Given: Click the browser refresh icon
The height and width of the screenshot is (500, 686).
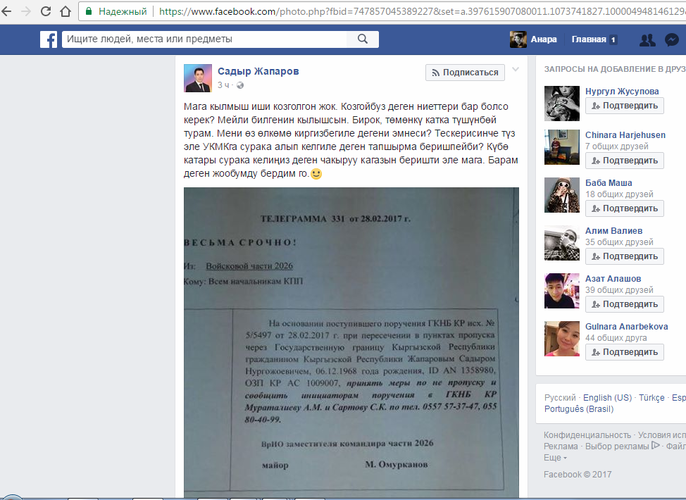Looking at the screenshot, I should (x=59, y=11).
